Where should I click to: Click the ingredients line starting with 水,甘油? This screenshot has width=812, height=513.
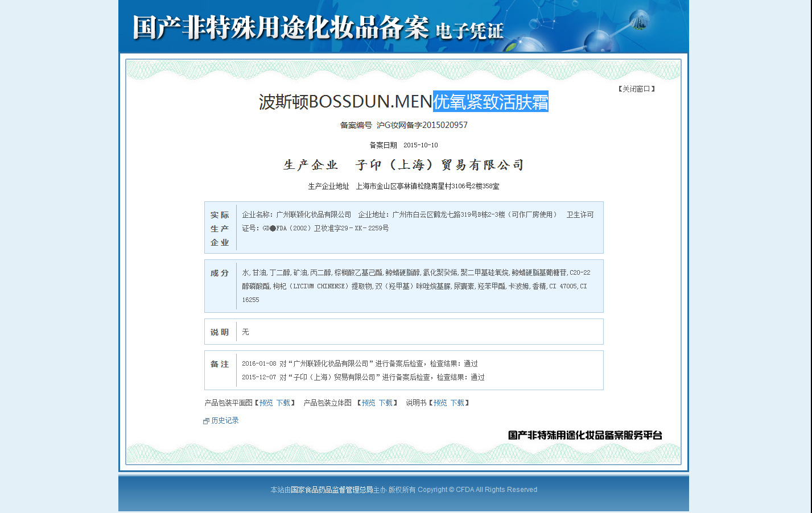pyautogui.click(x=416, y=273)
